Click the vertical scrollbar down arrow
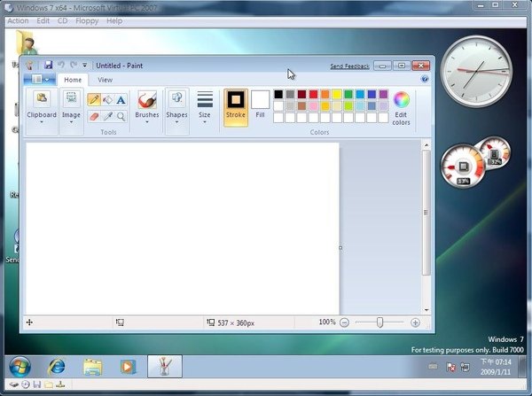Image resolution: width=532 pixels, height=396 pixels. (x=426, y=310)
